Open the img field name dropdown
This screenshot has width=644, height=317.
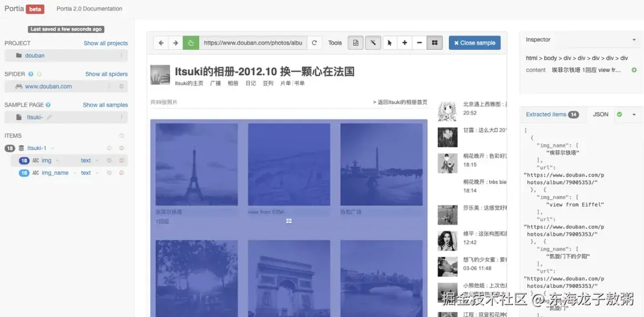pyautogui.click(x=57, y=161)
